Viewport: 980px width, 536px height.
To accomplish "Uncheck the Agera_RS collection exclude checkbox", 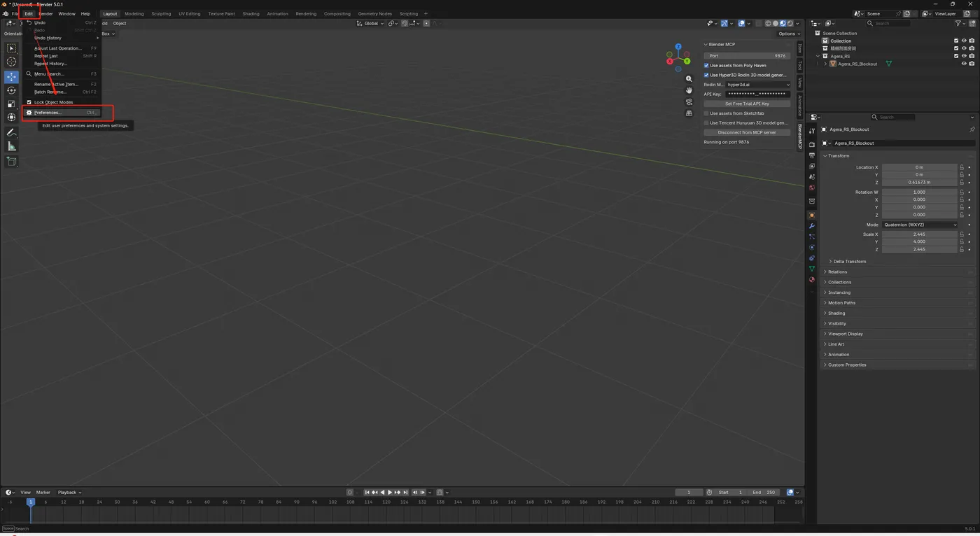I will 956,56.
